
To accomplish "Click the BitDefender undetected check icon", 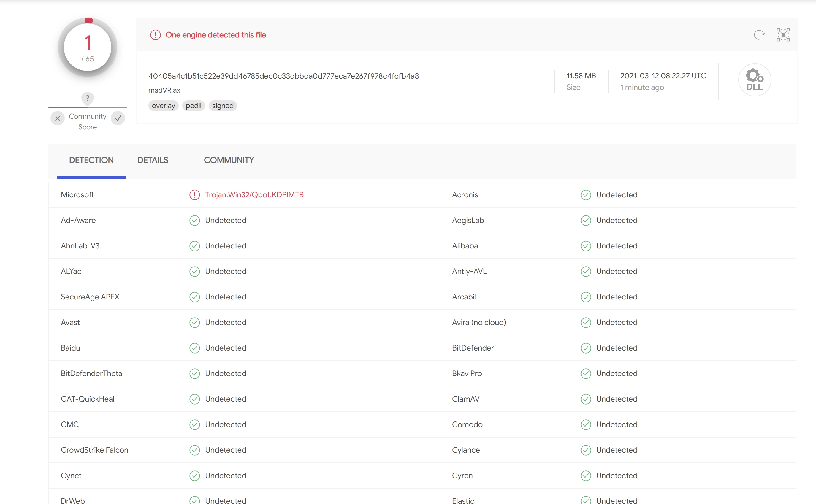I will 586,348.
